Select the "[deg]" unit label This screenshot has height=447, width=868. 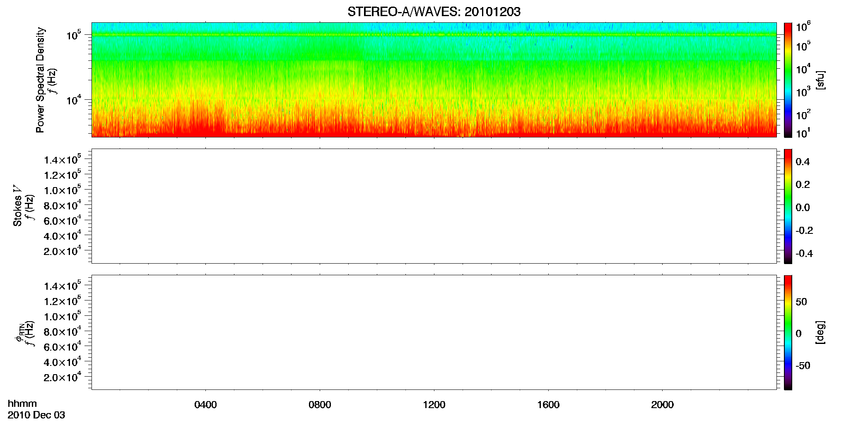(820, 332)
